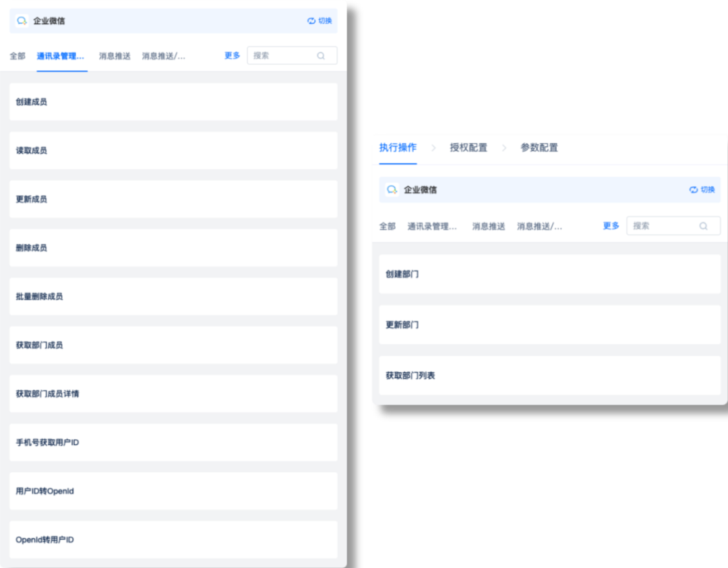Viewport: 728px width, 568px height.
Task: Click the search magnifier icon in right panel
Action: coord(703,226)
